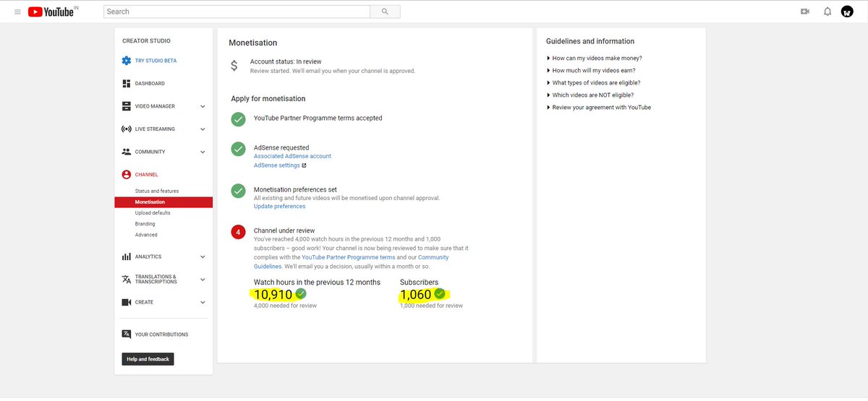This screenshot has width=868, height=401.
Task: Expand the Translations & Transcriptions section
Action: pyautogui.click(x=203, y=280)
